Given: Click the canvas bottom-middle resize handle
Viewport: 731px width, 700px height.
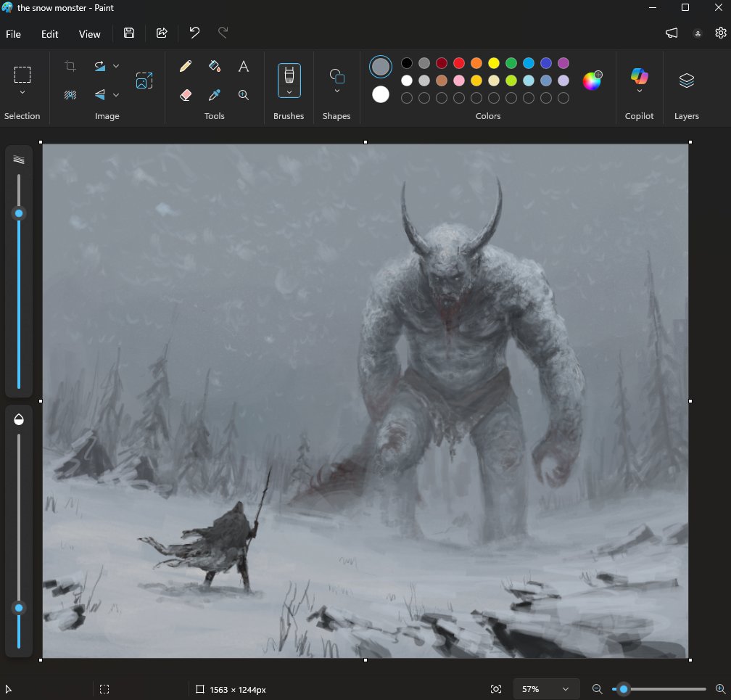Looking at the screenshot, I should (x=365, y=660).
